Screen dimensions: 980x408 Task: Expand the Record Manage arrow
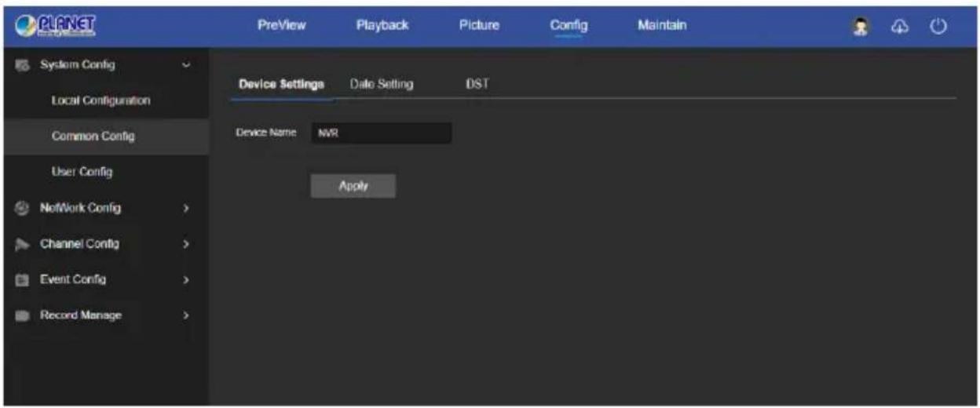(185, 316)
